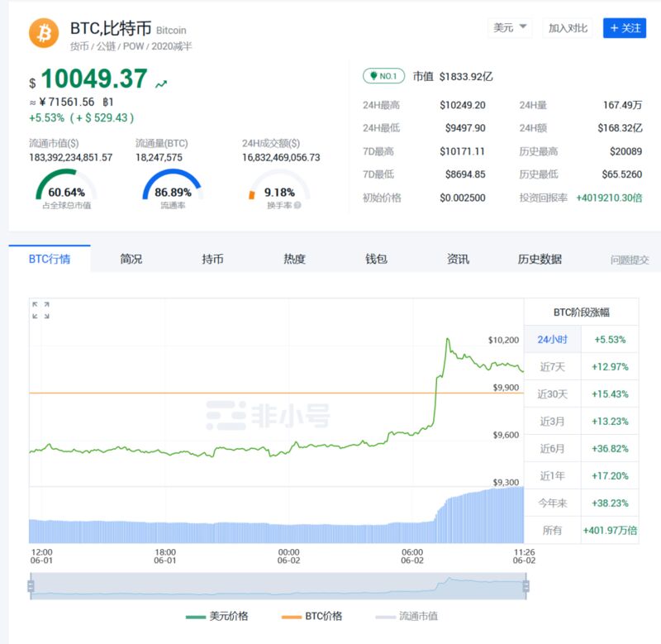This screenshot has width=661, height=644.
Task: Click the help icon beside 换手率
Action: 297,205
